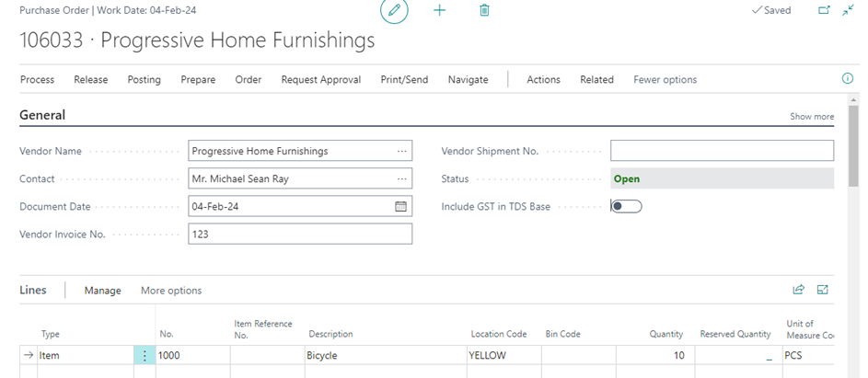Click the Bicycle description cell
The image size is (868, 378).
click(386, 355)
